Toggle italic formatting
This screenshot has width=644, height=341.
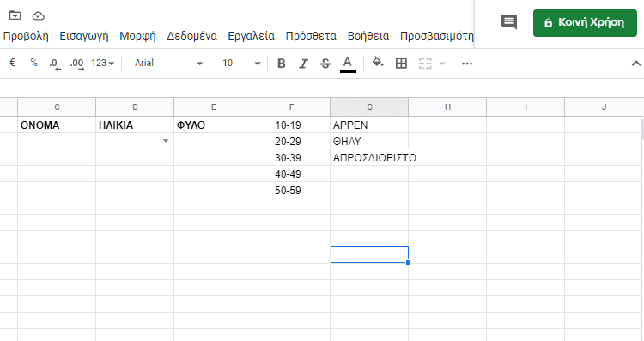pyautogui.click(x=303, y=64)
